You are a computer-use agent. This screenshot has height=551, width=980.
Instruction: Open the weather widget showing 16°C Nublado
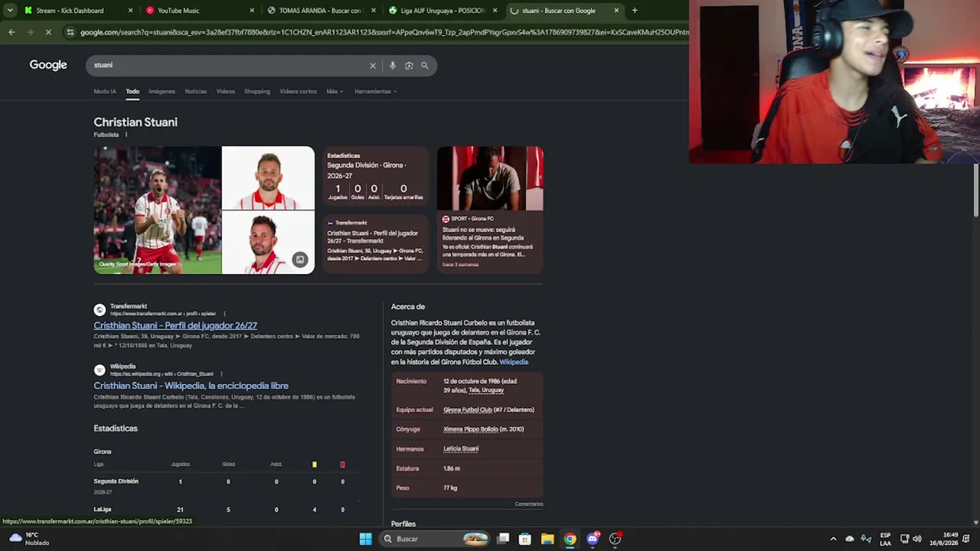[x=28, y=539]
